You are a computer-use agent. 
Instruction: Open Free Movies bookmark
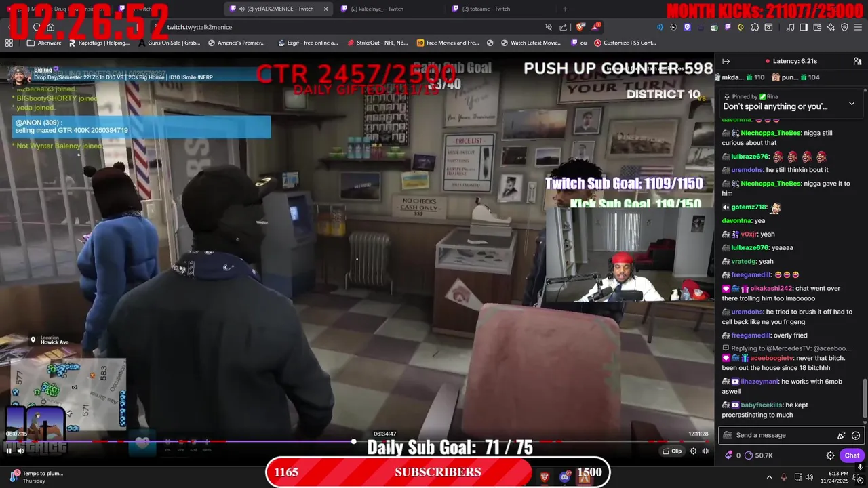[448, 43]
